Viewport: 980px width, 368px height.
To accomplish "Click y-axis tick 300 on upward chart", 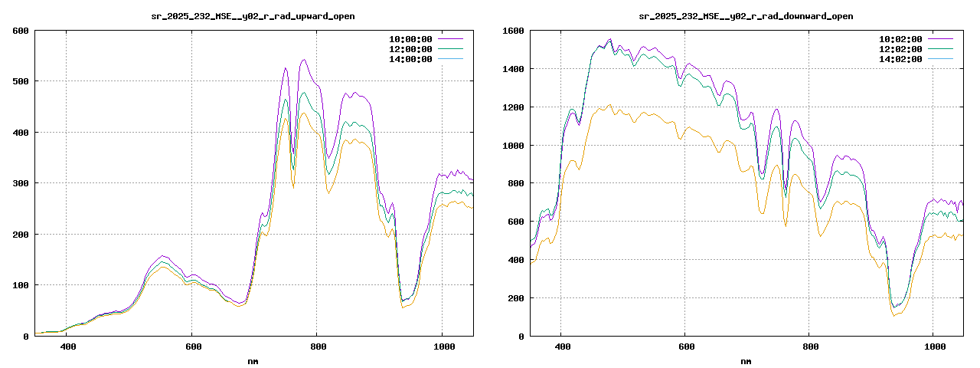I will click(21, 183).
